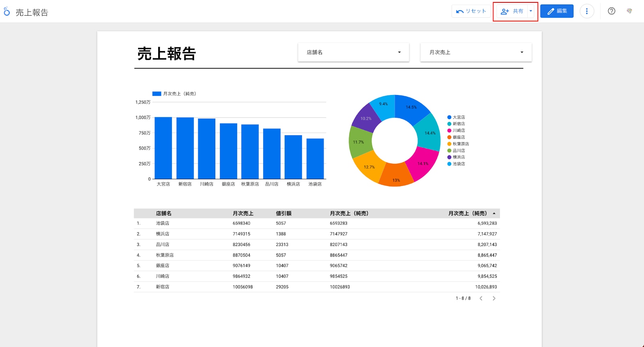Click the 銀座店 table row cell
644x347 pixels.
(163, 266)
